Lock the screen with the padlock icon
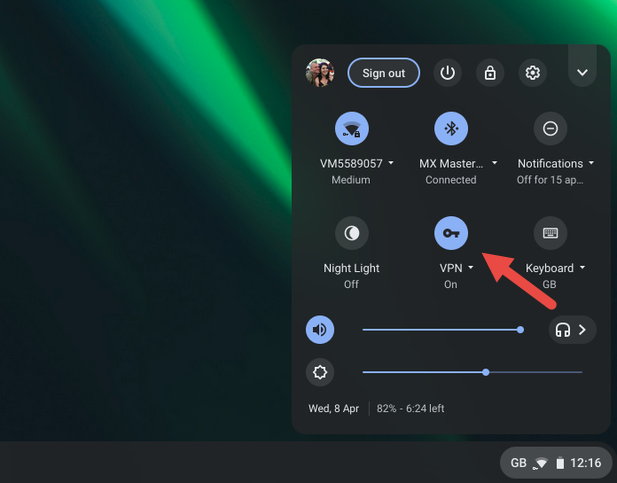 point(490,73)
